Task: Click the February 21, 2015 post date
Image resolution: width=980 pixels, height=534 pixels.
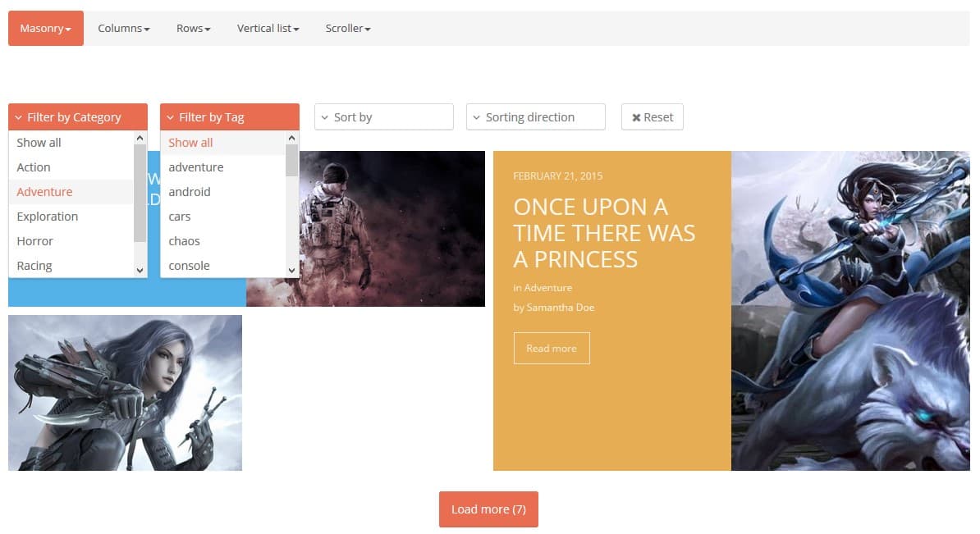Action: click(x=557, y=176)
